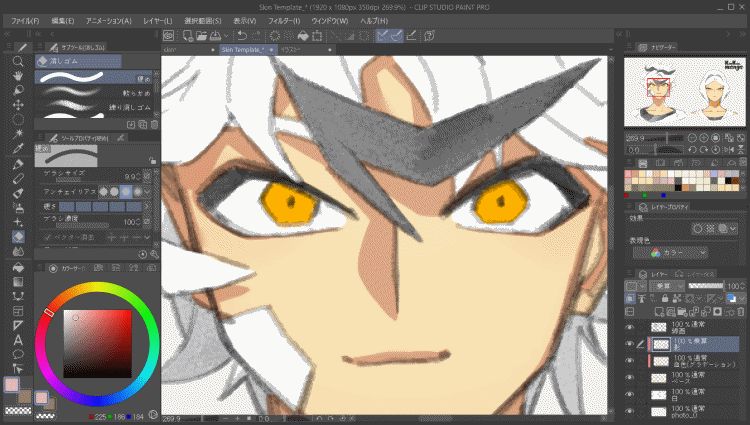This screenshot has width=750, height=425.
Task: Select the Decoration sparkle tool
Action: [18, 222]
